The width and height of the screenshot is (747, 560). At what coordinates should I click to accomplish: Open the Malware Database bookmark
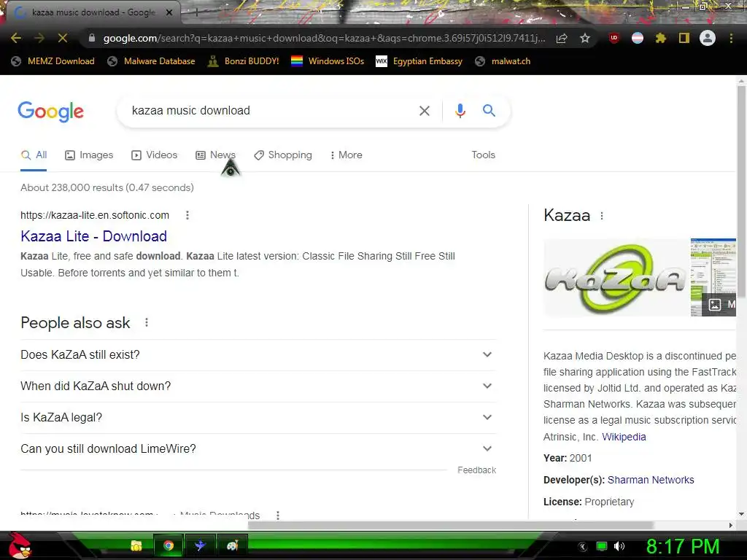click(x=152, y=61)
